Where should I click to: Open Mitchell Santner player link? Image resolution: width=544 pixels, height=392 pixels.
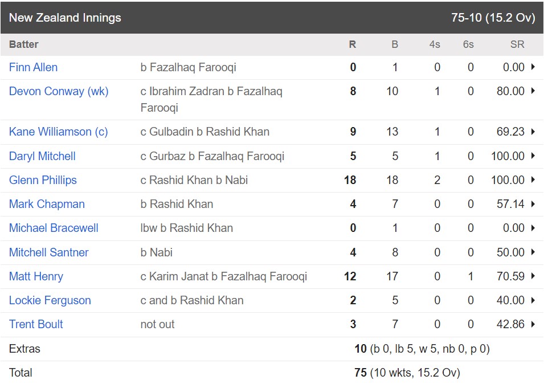pos(48,252)
